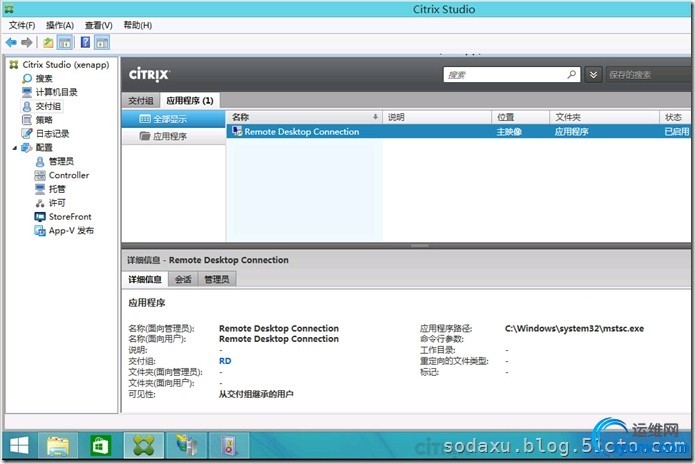Select Citrix Studio (xenapp) root node

point(66,65)
